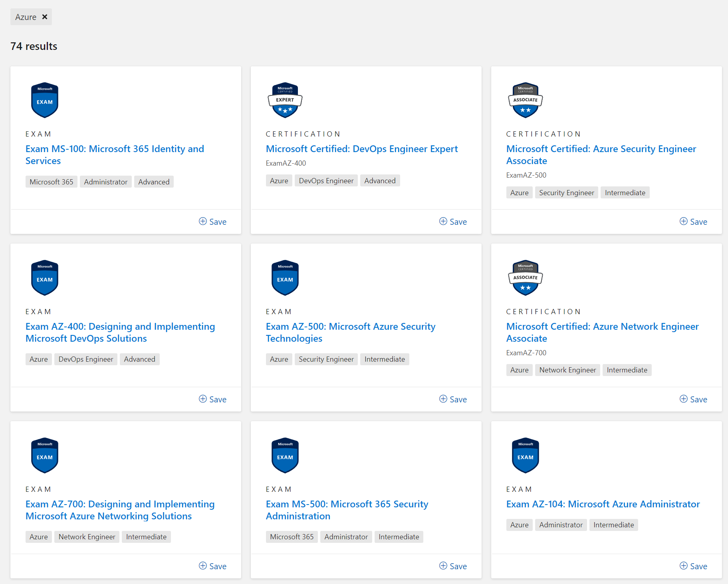The width and height of the screenshot is (728, 584).
Task: Click ExamAZ-400 text under DevOps Engineer Expert
Action: click(286, 163)
